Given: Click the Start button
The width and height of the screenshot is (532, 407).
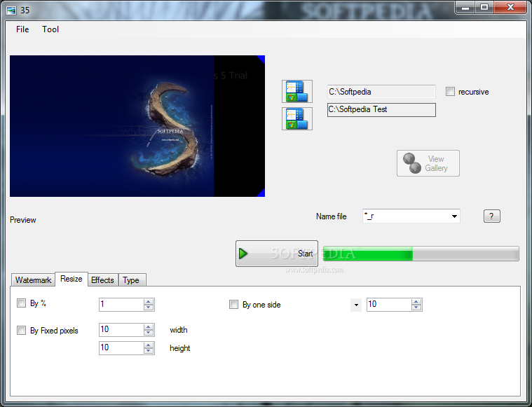Looking at the screenshot, I should click(277, 254).
